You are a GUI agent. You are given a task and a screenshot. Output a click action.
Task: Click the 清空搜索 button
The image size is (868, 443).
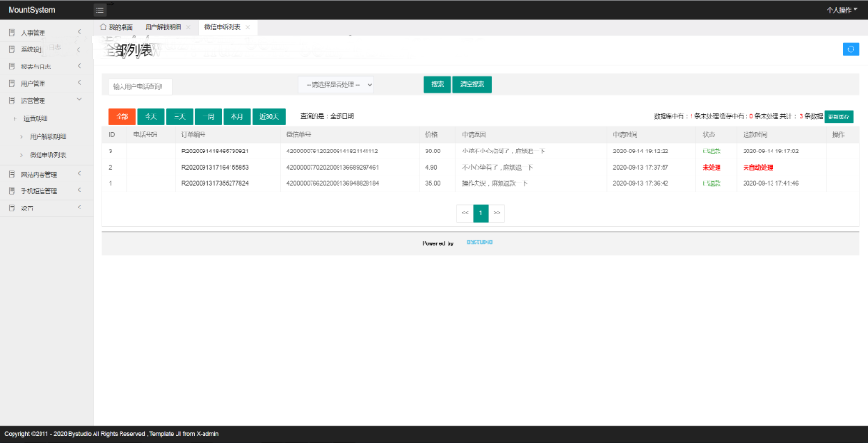[473, 84]
